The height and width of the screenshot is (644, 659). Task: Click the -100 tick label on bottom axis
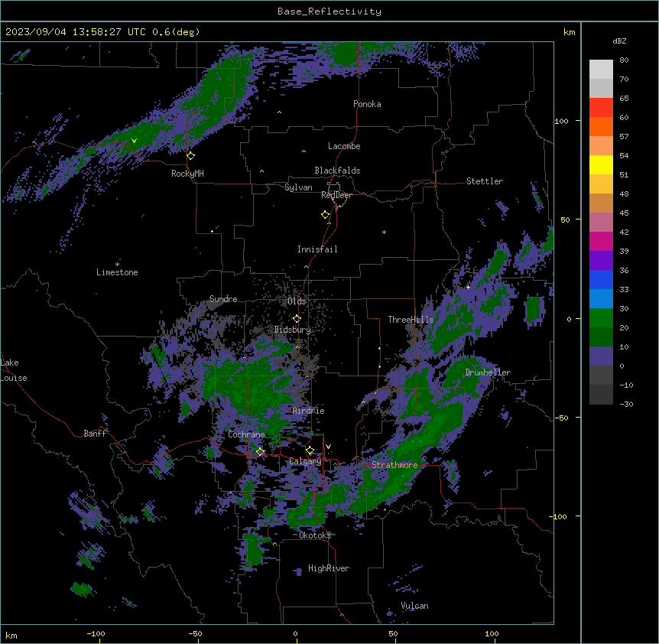click(x=96, y=633)
